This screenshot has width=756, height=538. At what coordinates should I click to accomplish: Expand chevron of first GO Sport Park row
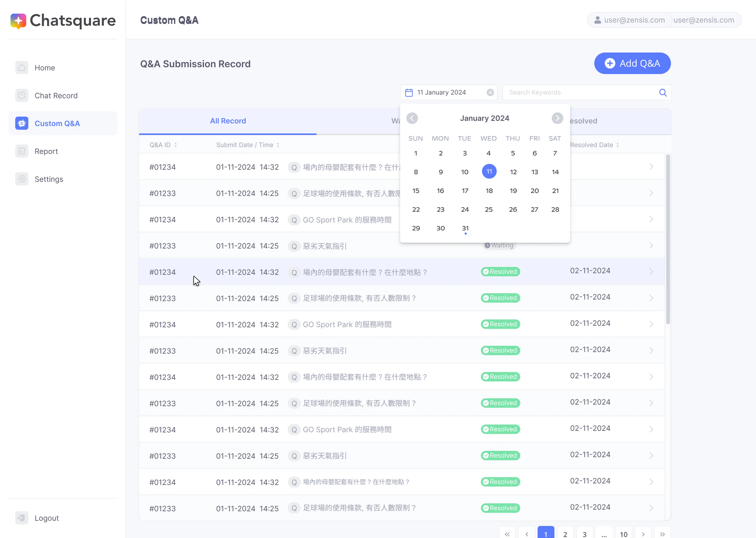click(x=651, y=219)
